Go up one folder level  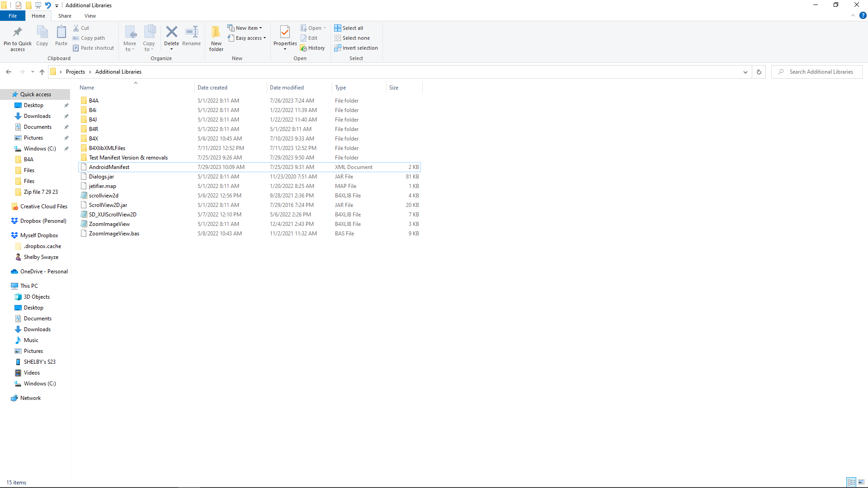[x=42, y=72]
